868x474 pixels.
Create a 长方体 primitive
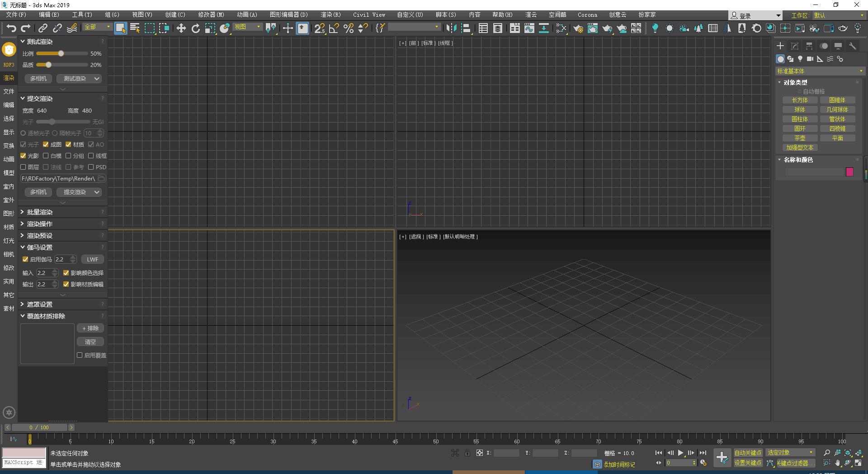coord(800,100)
